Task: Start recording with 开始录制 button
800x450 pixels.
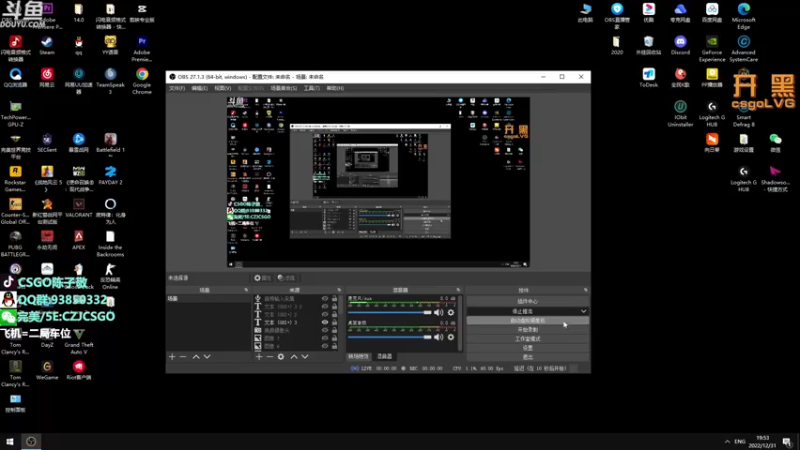Action: coord(528,330)
